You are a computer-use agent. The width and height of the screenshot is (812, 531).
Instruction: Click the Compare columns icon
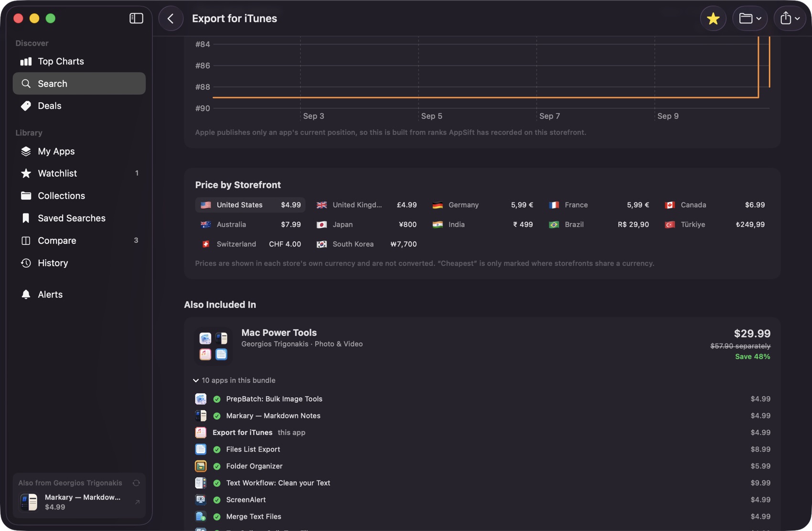[26, 241]
